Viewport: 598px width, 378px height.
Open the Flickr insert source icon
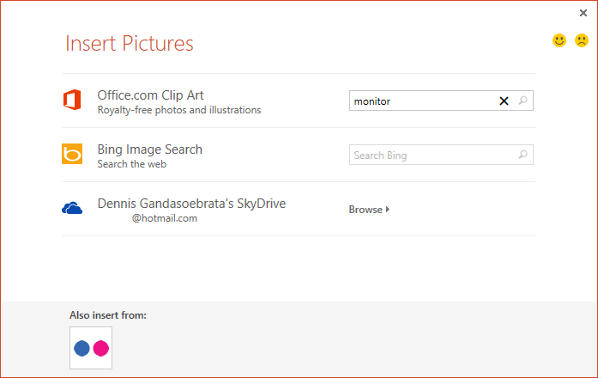91,347
